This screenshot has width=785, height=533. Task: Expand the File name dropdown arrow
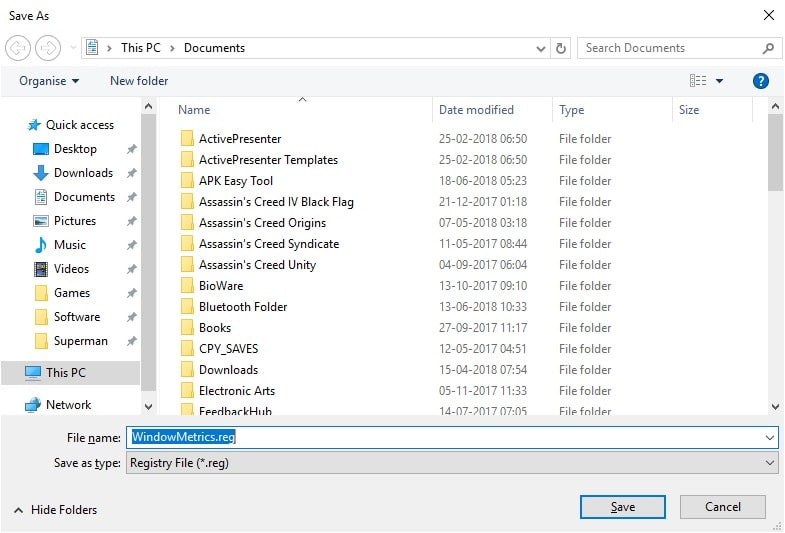769,438
